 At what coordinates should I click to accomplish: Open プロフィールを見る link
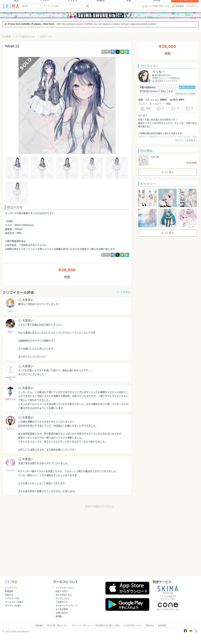186,140
